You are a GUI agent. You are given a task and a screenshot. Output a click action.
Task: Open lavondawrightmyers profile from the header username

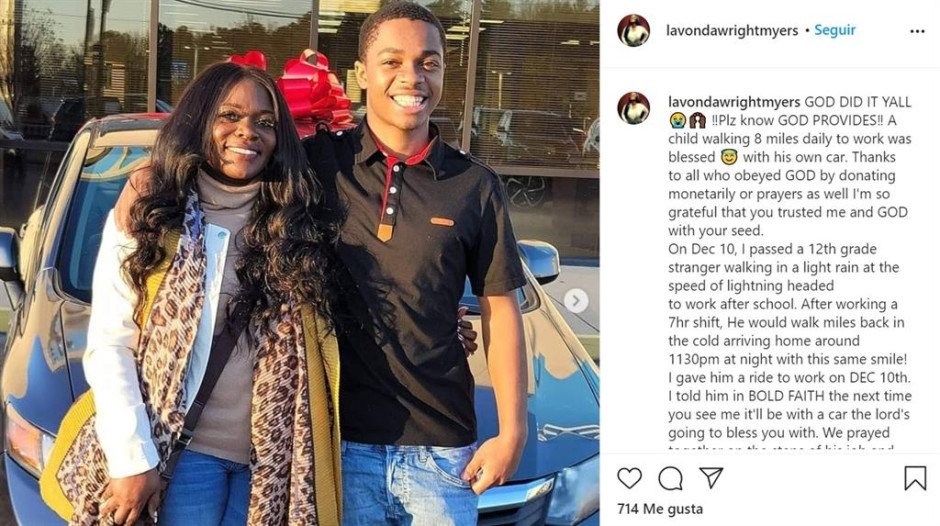coord(732,31)
